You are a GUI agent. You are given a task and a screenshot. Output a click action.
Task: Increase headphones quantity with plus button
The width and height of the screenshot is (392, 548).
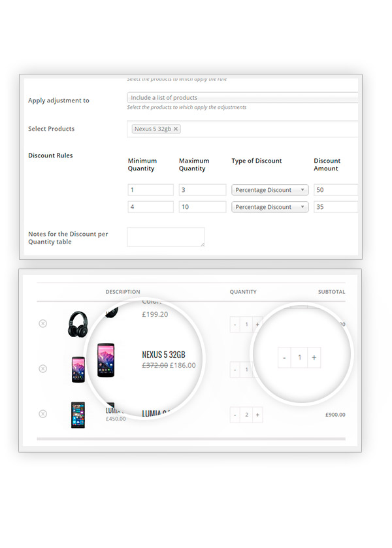point(257,325)
